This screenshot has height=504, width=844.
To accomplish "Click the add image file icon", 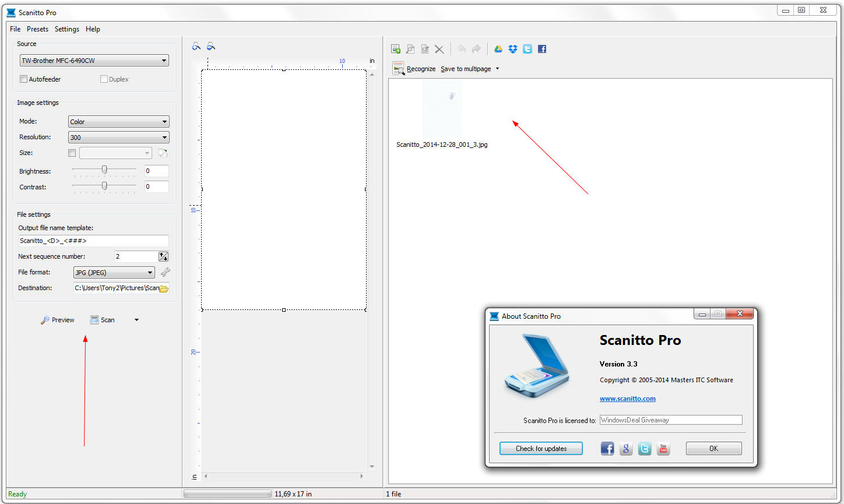I will coord(396,49).
